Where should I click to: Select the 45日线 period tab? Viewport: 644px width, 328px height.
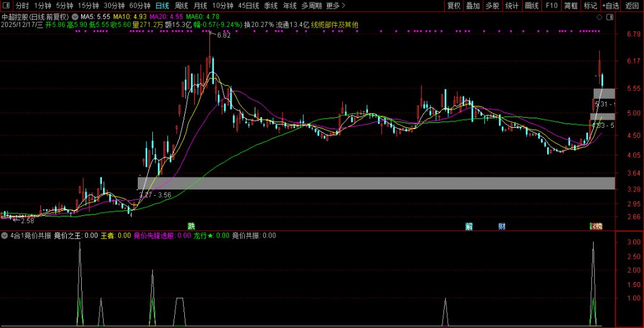248,6
